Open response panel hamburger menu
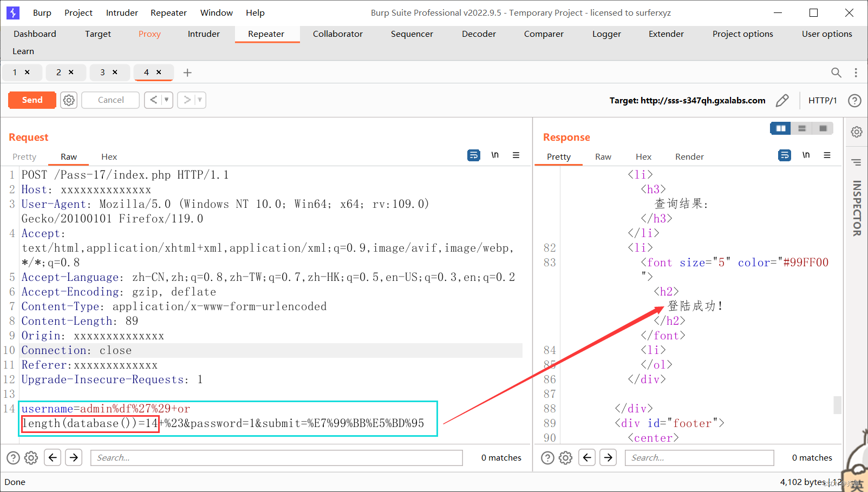This screenshot has height=492, width=868. pyautogui.click(x=827, y=155)
